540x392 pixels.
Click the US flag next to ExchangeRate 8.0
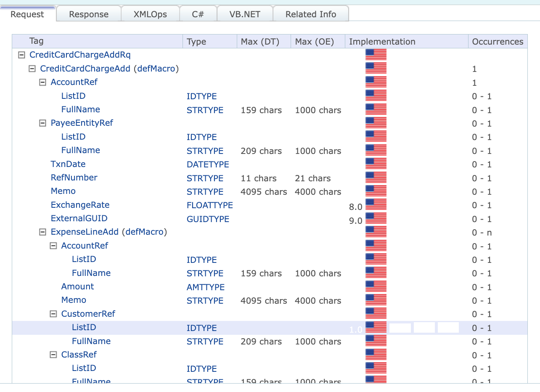376,204
